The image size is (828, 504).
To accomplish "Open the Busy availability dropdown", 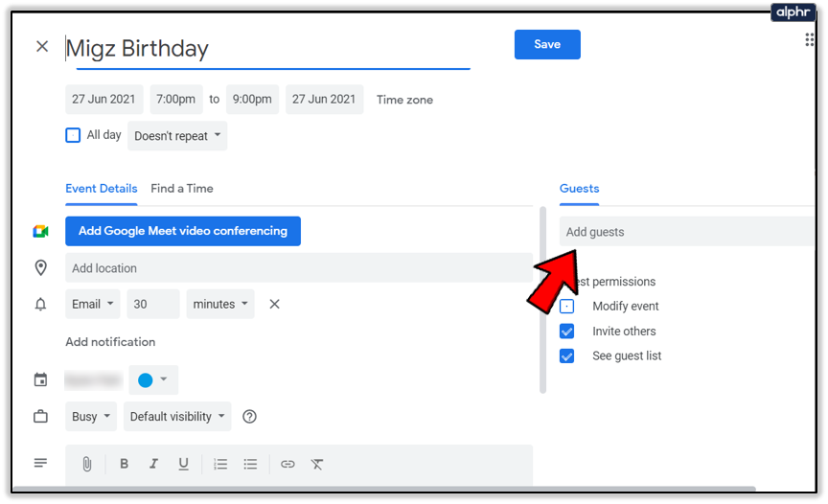I will [x=91, y=417].
